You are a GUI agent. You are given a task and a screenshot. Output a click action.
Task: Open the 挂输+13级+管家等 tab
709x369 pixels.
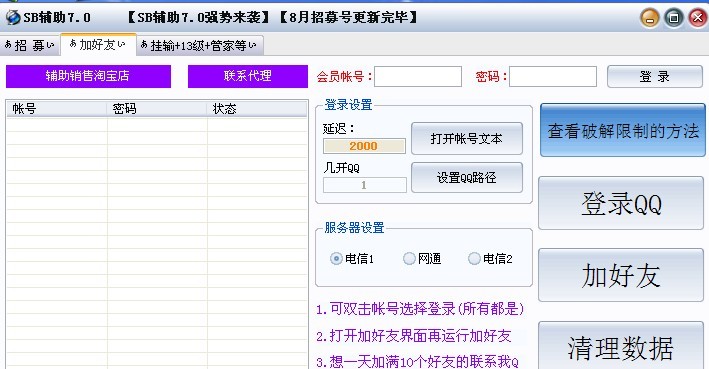click(199, 45)
